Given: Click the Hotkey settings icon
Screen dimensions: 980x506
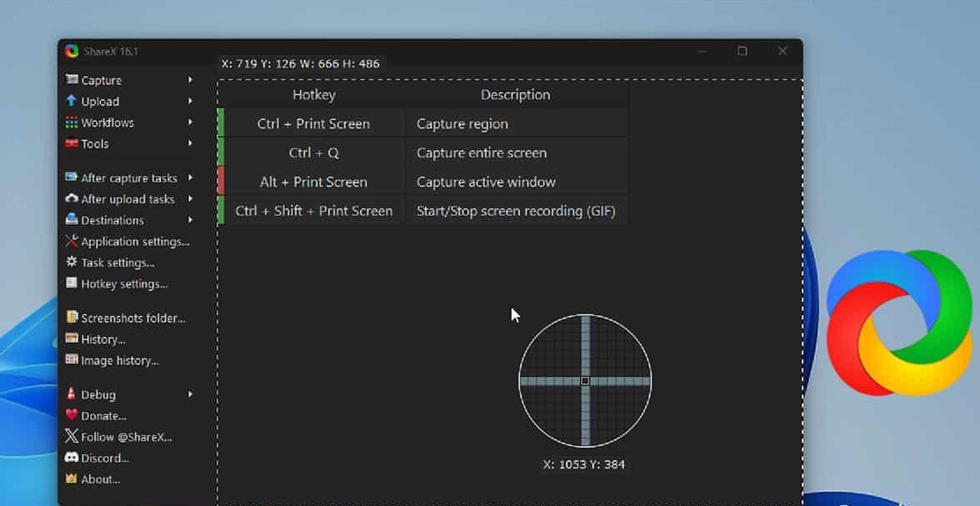Looking at the screenshot, I should (72, 283).
